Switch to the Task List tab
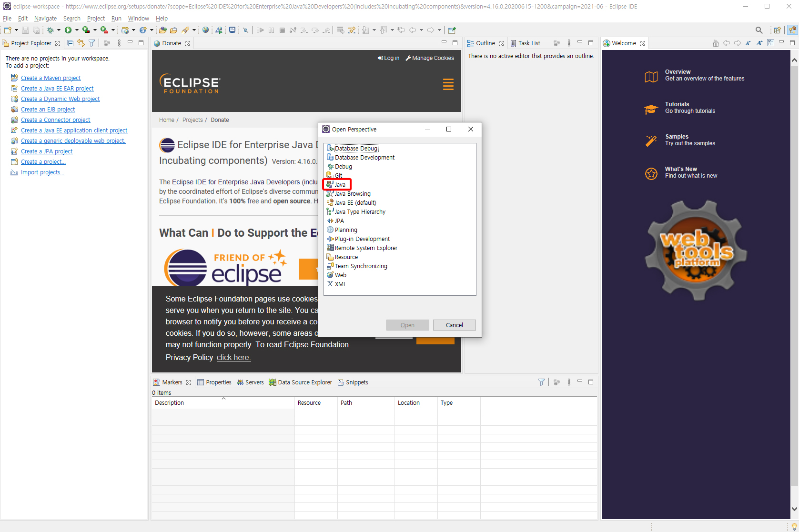The width and height of the screenshot is (799, 532). point(525,43)
